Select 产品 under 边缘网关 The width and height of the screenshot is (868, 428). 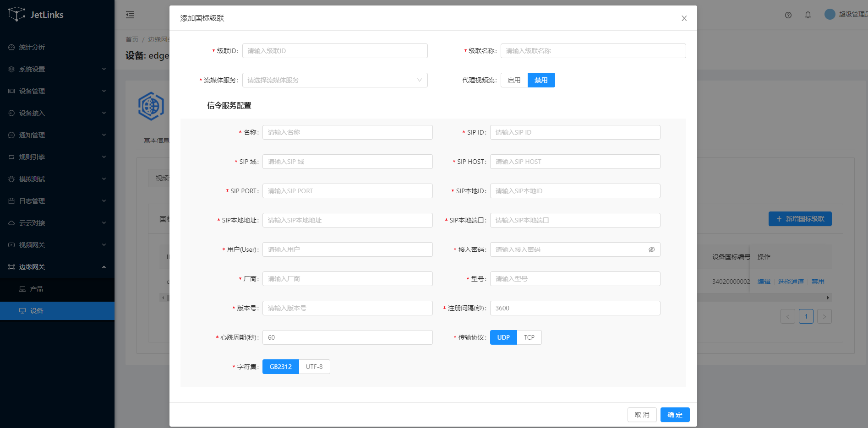coord(37,289)
